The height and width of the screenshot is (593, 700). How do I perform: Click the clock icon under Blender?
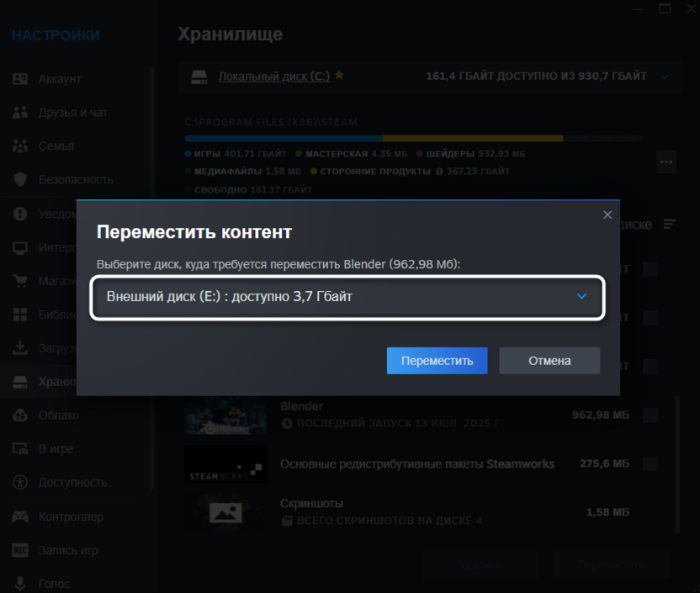tap(287, 423)
